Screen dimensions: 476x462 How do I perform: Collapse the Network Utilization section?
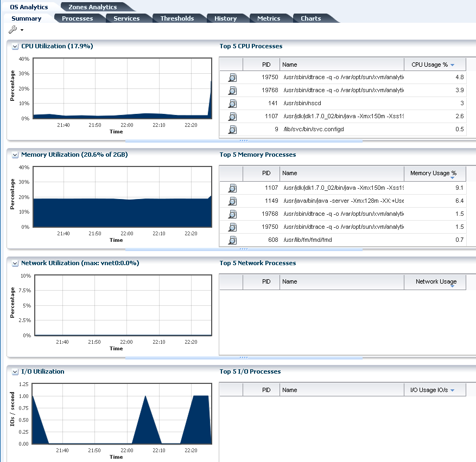pos(15,264)
